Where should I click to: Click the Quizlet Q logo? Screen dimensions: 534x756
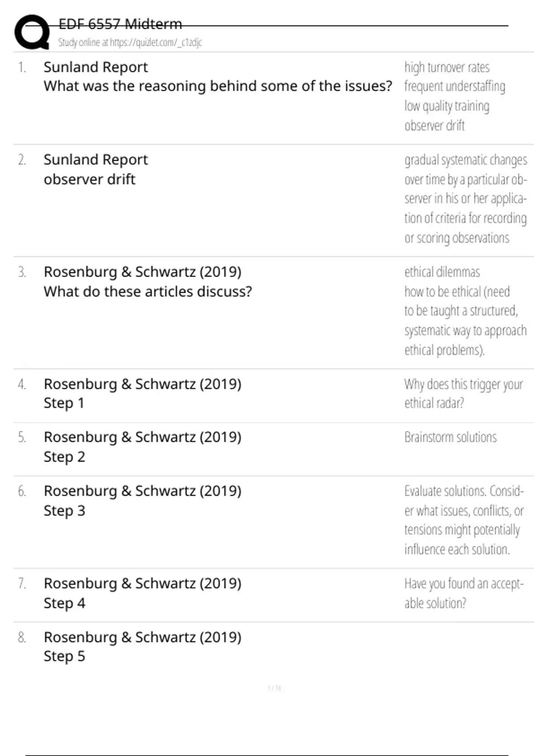pyautogui.click(x=32, y=32)
